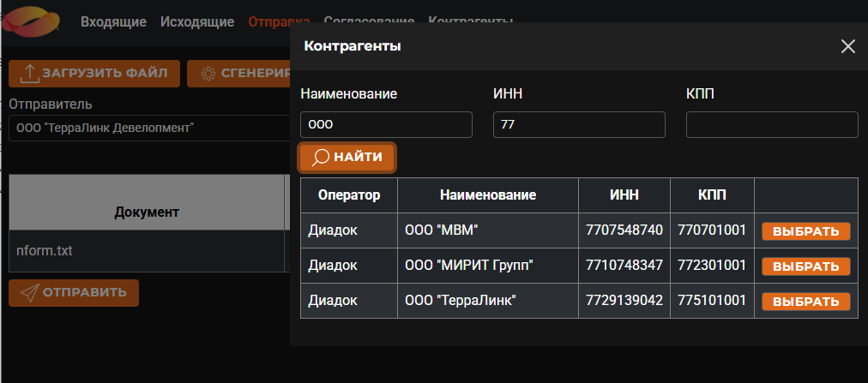Image resolution: width=868 pixels, height=383 pixels.
Task: Click the upload icon on Загрузить файл
Action: [30, 74]
